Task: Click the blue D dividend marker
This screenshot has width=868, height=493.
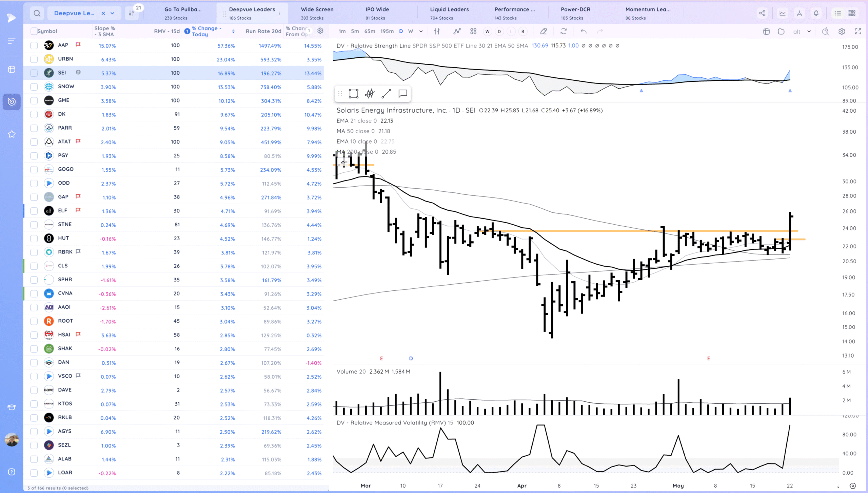Action: point(411,358)
